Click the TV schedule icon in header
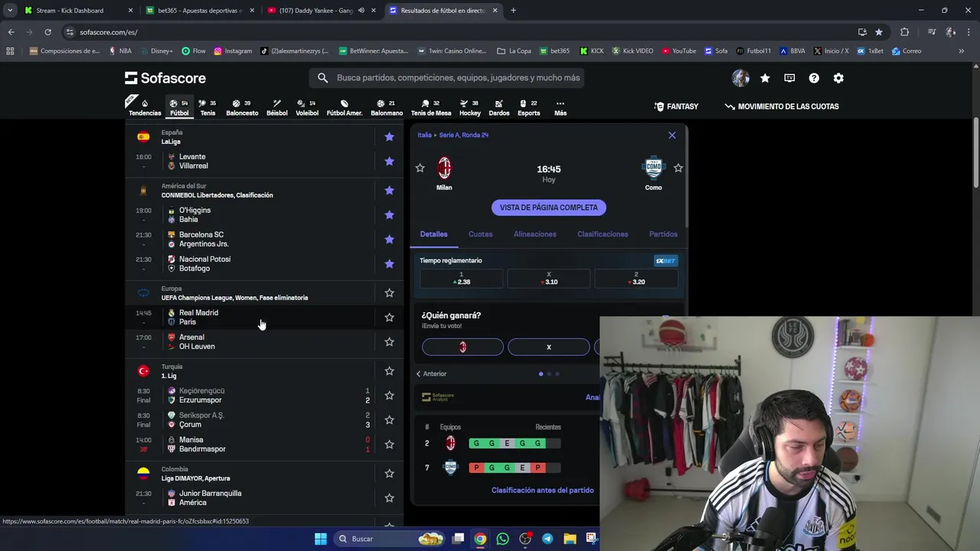980x551 pixels. coord(789,78)
